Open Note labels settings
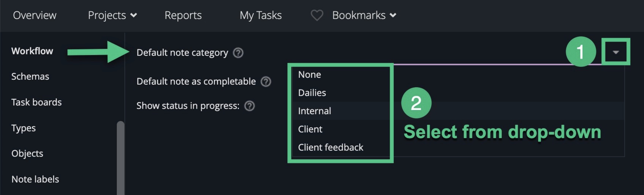This screenshot has height=195, width=644. [35, 179]
